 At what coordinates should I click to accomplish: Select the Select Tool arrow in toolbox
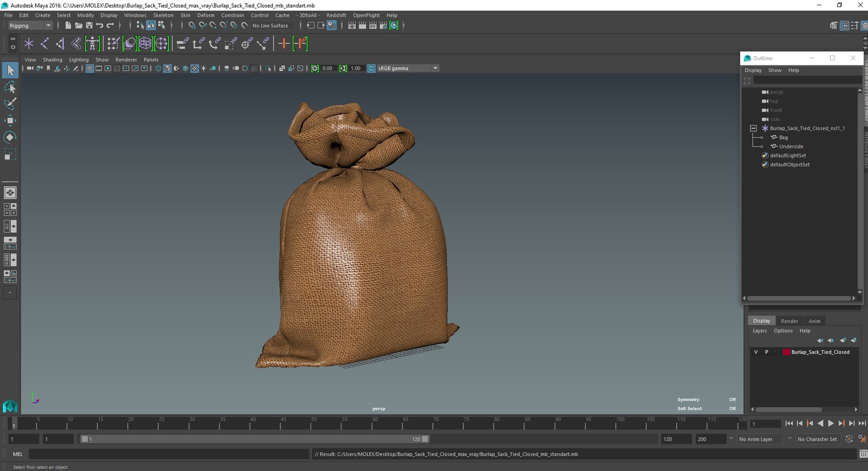point(10,70)
